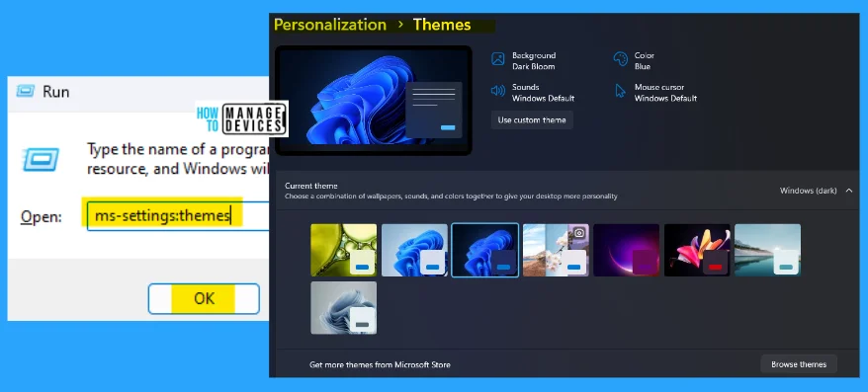The width and height of the screenshot is (868, 392).
Task: Click the Run dialog title bar icon
Action: 26,91
